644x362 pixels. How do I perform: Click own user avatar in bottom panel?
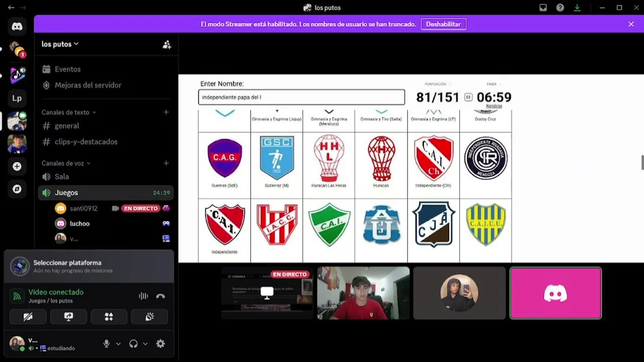pyautogui.click(x=17, y=343)
